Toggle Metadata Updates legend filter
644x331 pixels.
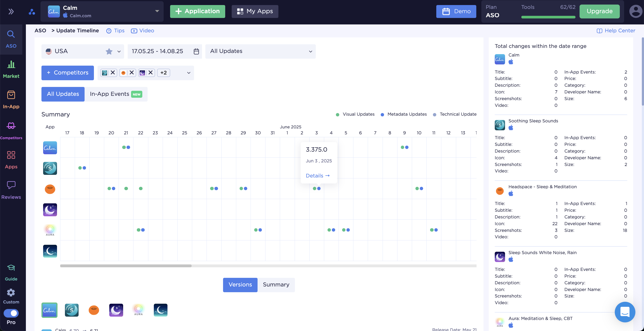(403, 114)
